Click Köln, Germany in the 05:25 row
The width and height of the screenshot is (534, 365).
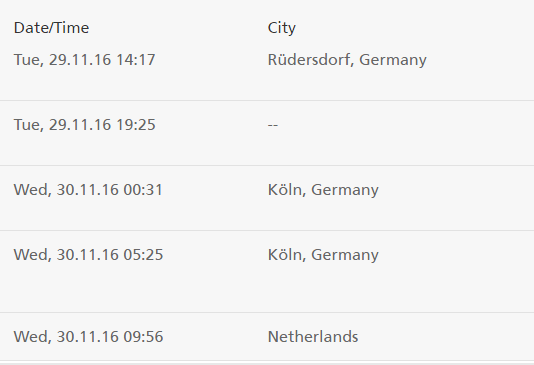tap(323, 255)
